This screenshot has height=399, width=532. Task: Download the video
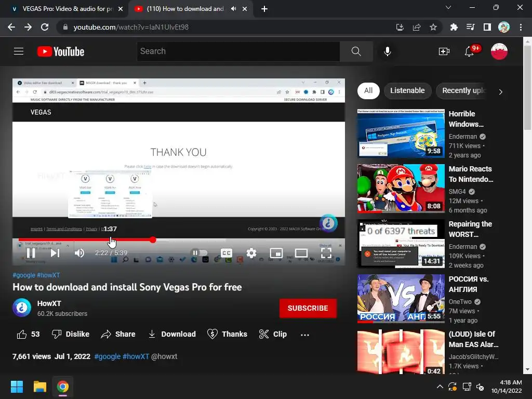point(172,334)
